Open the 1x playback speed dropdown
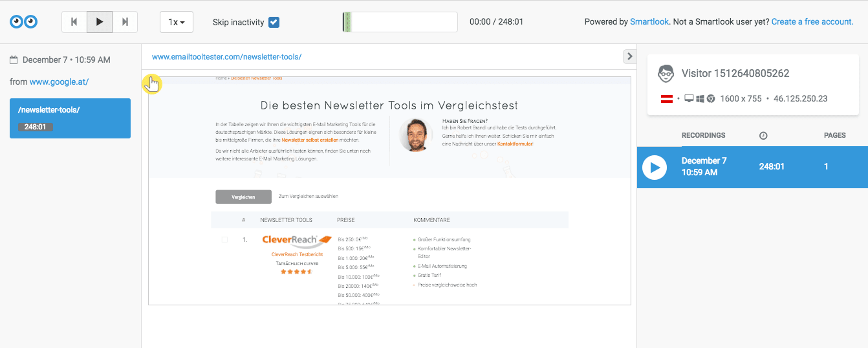Screen dimensions: 868x348 [177, 22]
